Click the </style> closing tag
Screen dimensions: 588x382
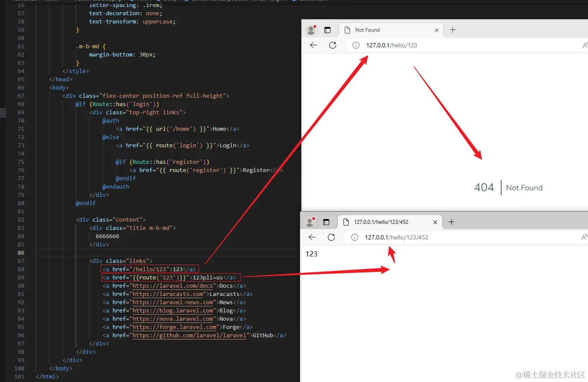(x=76, y=71)
